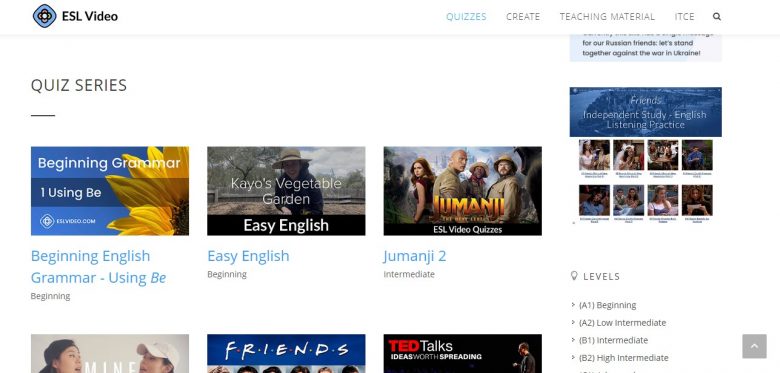The height and width of the screenshot is (373, 780).
Task: Open the TED Talks series thumbnail
Action: pyautogui.click(x=463, y=354)
